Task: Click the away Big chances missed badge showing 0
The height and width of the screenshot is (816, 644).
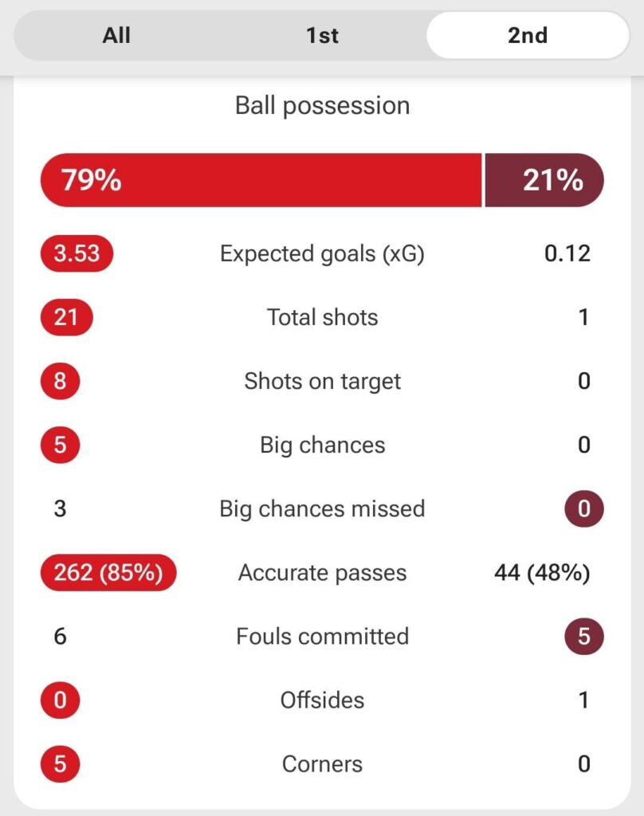Action: tap(583, 508)
